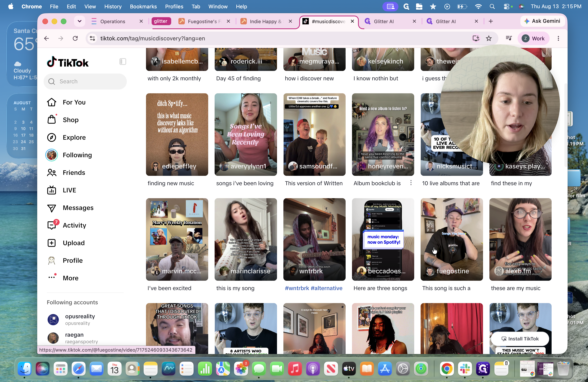Open a new Chrome tab
Viewport: 588px width, 382px height.
tap(491, 21)
